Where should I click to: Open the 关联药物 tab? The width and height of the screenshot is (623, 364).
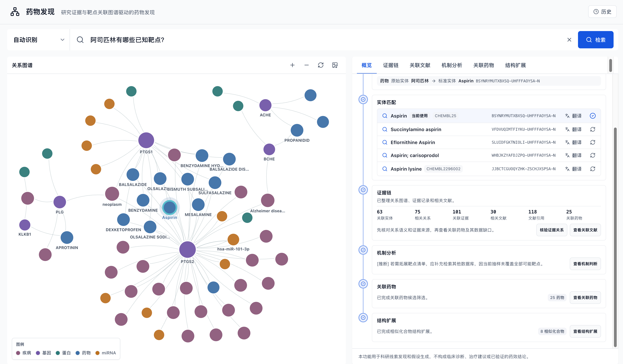[x=484, y=65]
